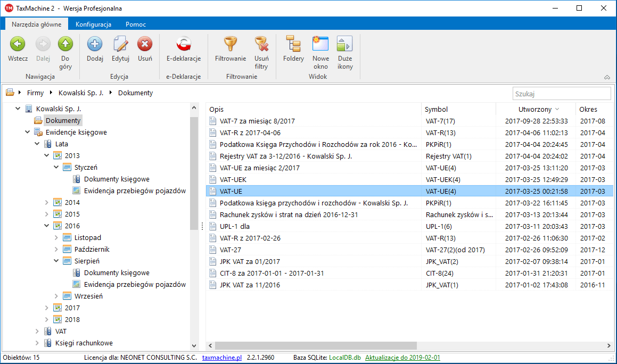
Task: Collapse the ribbon with the chevron
Action: tap(606, 77)
